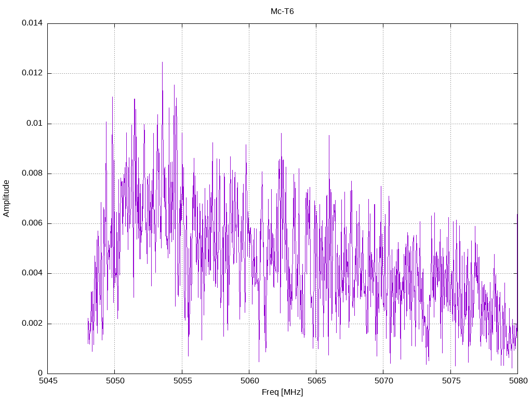Select the Freq [MHz] x-axis label
This screenshot has height=399, width=532.
pyautogui.click(x=282, y=392)
